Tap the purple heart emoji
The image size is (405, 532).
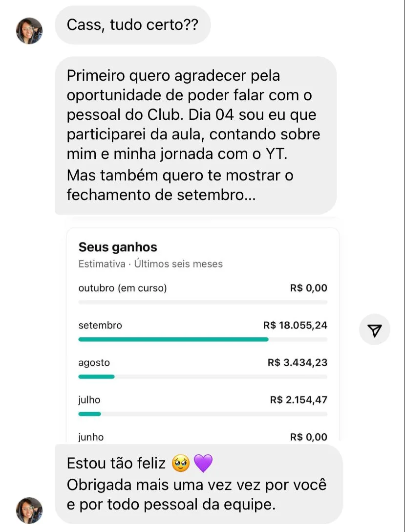click(x=203, y=463)
